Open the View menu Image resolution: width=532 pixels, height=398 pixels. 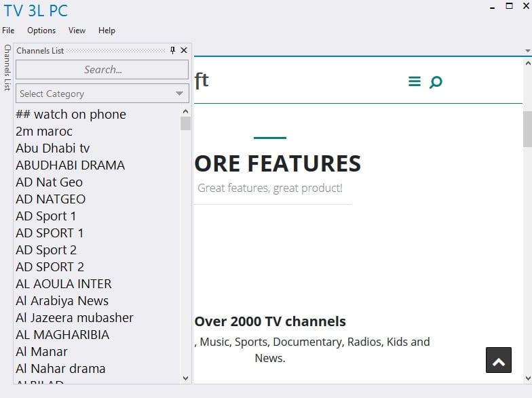pos(77,31)
